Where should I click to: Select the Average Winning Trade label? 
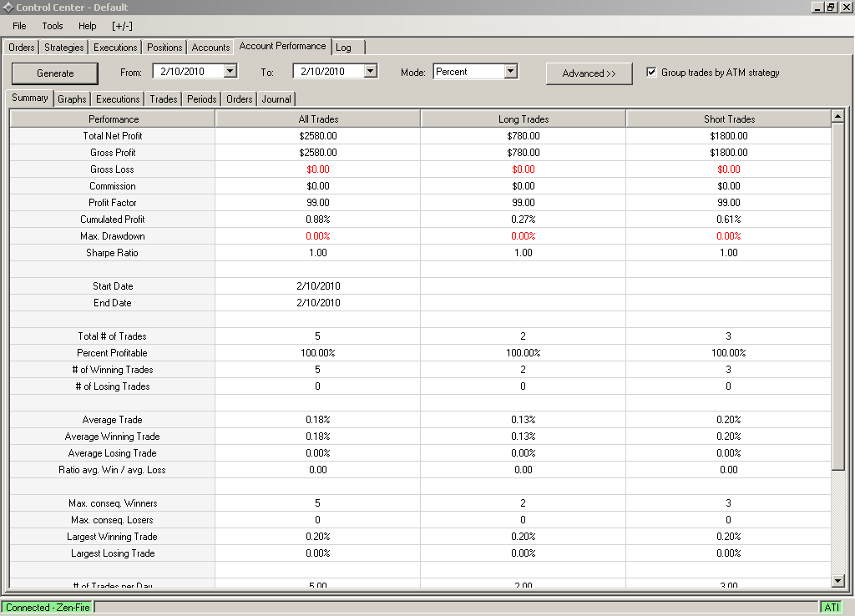coord(113,437)
